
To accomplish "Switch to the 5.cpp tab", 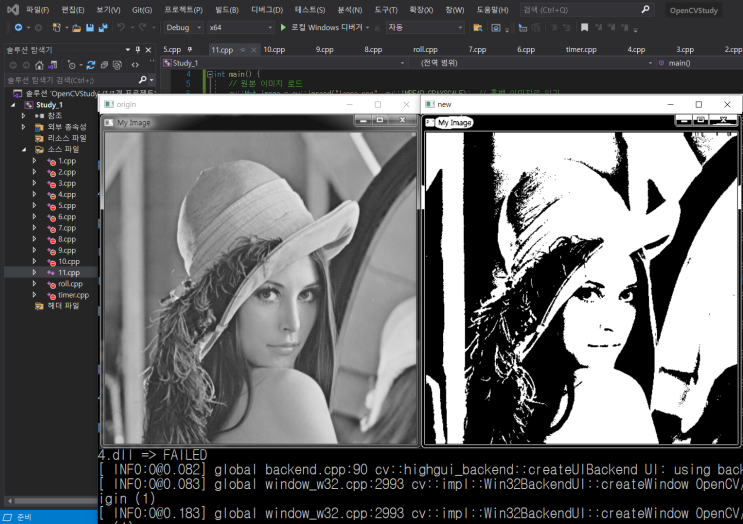I will (172, 50).
